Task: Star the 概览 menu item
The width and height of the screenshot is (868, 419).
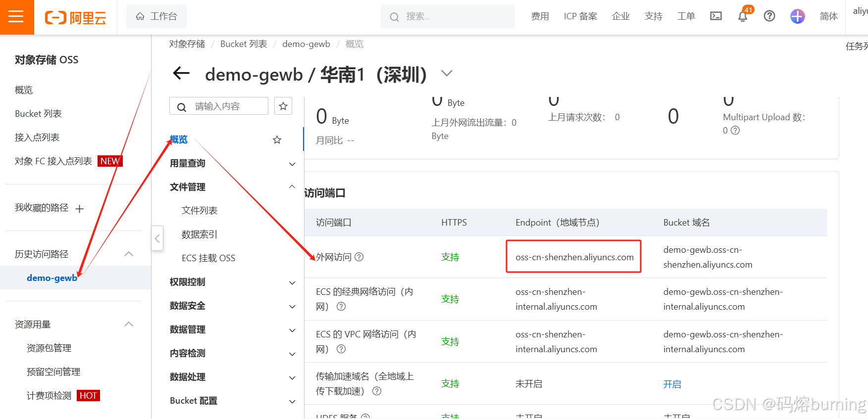Action: (277, 140)
